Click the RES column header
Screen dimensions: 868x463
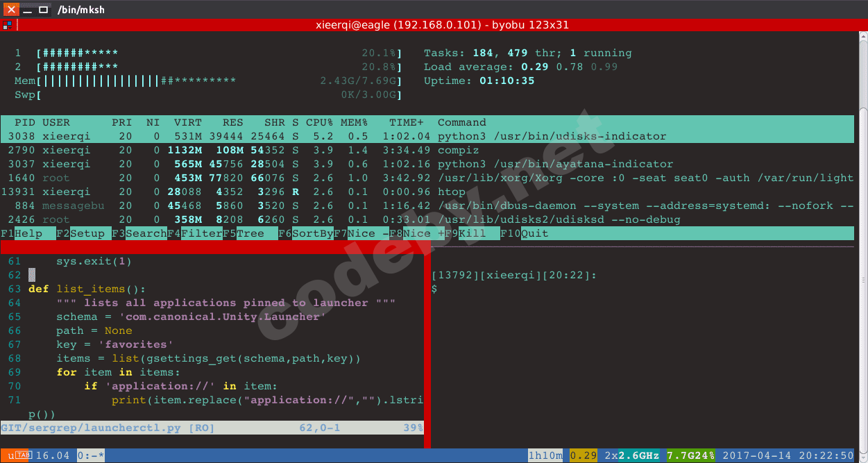(233, 122)
